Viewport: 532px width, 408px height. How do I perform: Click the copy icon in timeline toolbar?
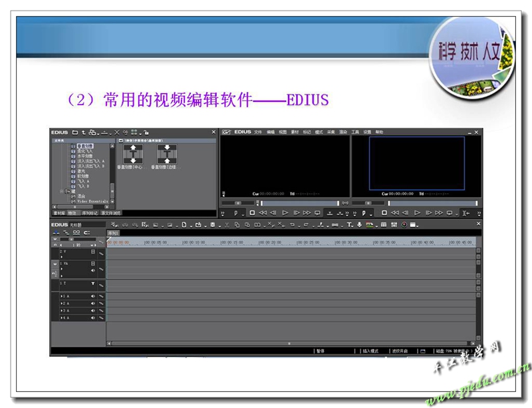[x=237, y=225]
